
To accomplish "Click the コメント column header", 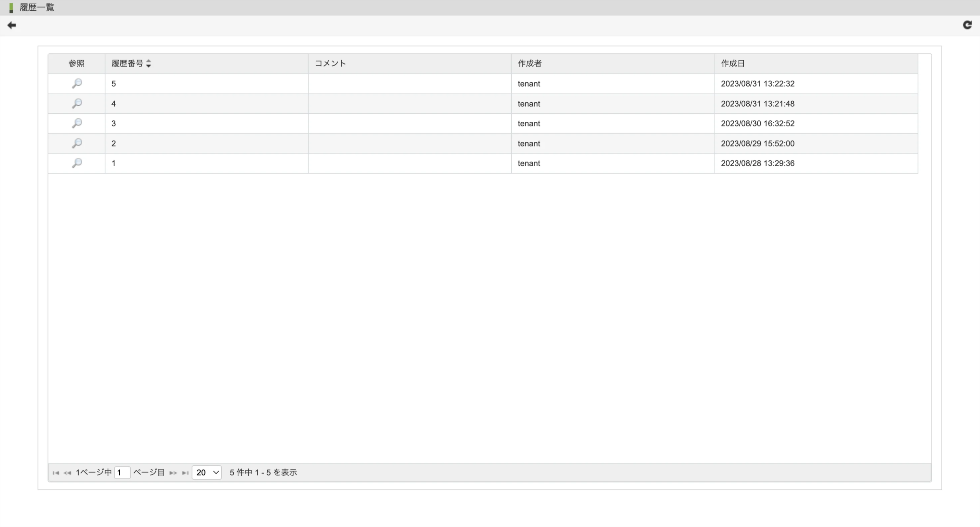I will [330, 64].
